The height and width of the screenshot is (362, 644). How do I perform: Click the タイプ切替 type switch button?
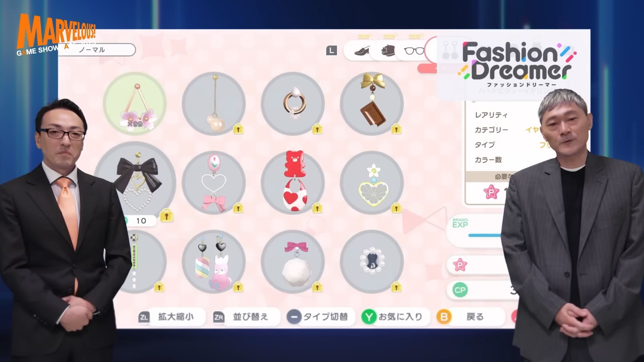[x=320, y=317]
